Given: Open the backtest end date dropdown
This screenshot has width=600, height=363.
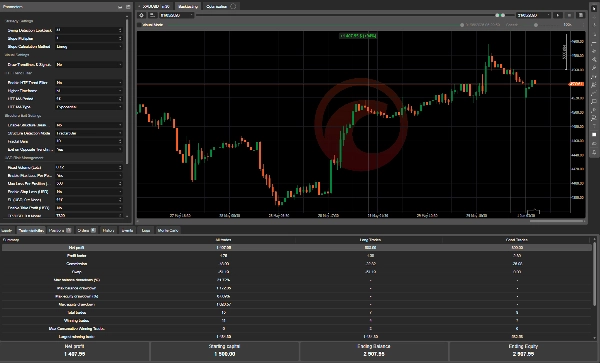Looking at the screenshot, I should click(533, 15).
